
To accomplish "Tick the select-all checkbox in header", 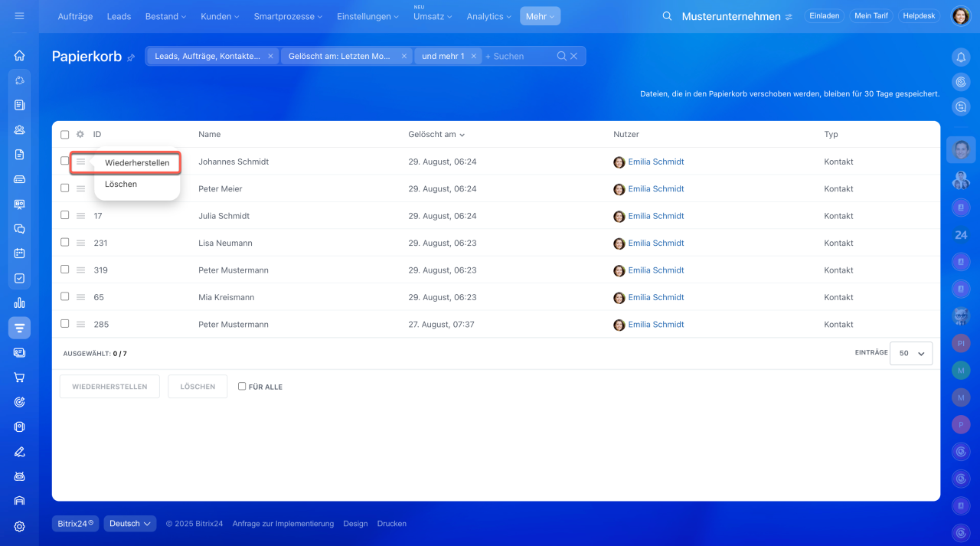I will pos(65,135).
